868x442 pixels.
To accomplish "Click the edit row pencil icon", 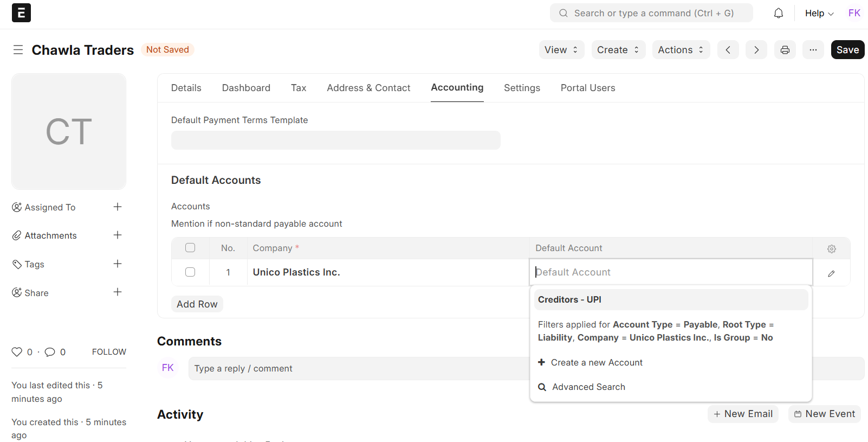I will (x=831, y=273).
